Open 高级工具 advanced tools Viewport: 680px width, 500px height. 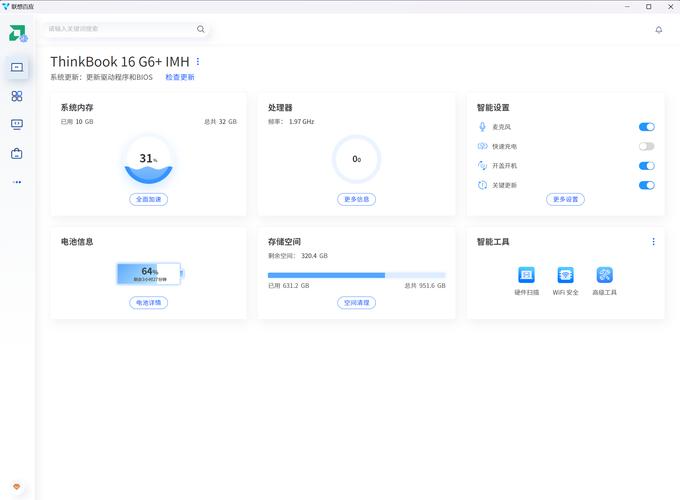pos(604,275)
